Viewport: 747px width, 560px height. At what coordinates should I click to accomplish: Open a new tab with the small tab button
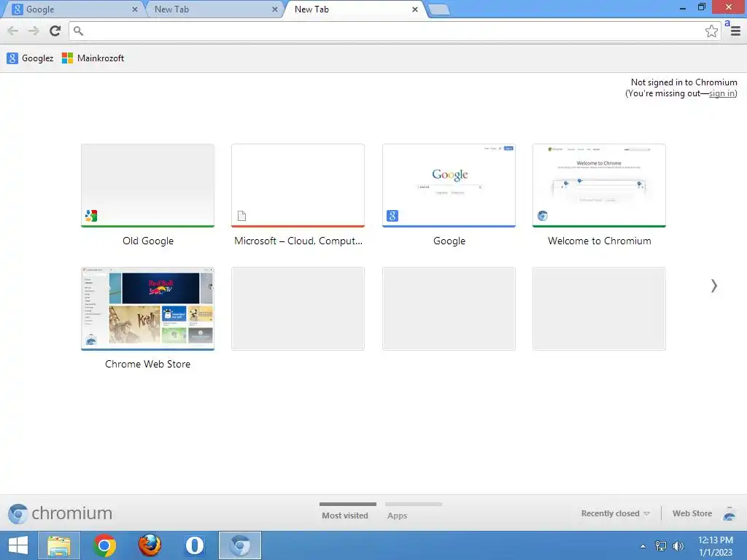[438, 9]
